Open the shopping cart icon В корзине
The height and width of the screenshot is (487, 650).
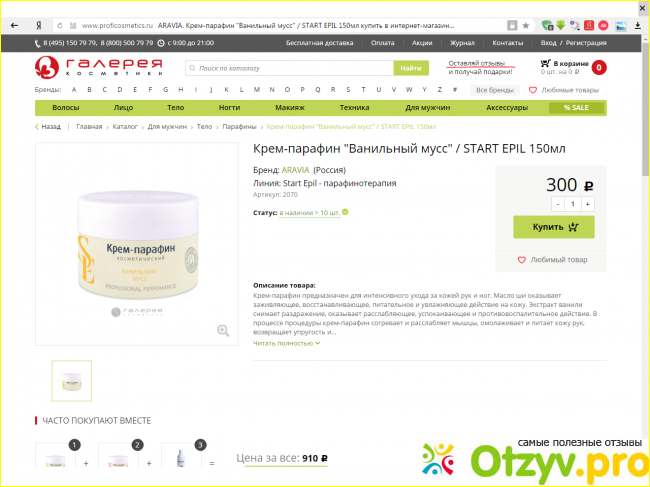545,63
